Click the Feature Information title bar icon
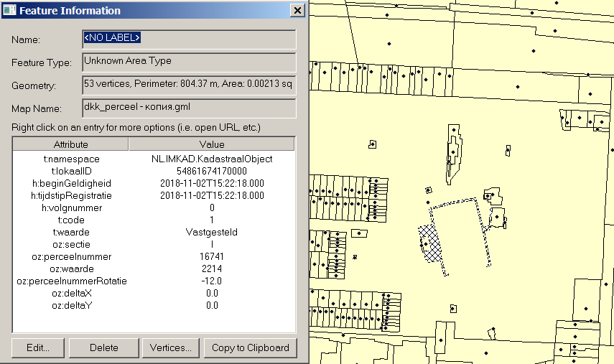The width and height of the screenshot is (614, 364). tap(10, 11)
